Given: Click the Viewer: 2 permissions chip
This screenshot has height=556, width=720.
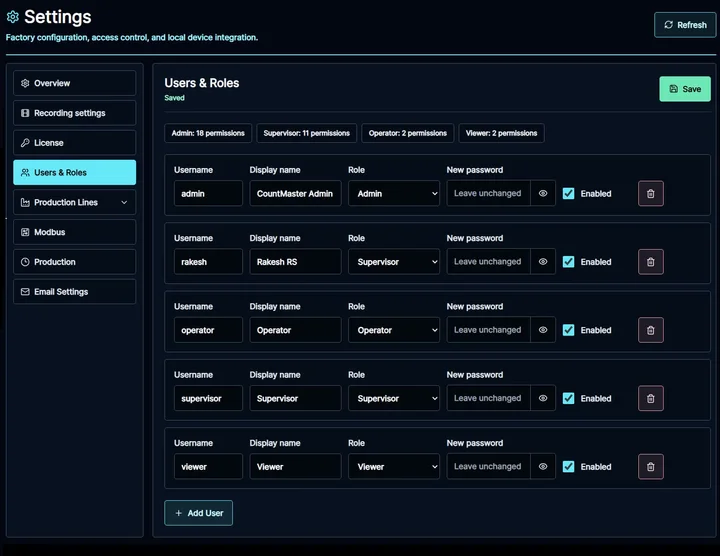Looking at the screenshot, I should 501,133.
